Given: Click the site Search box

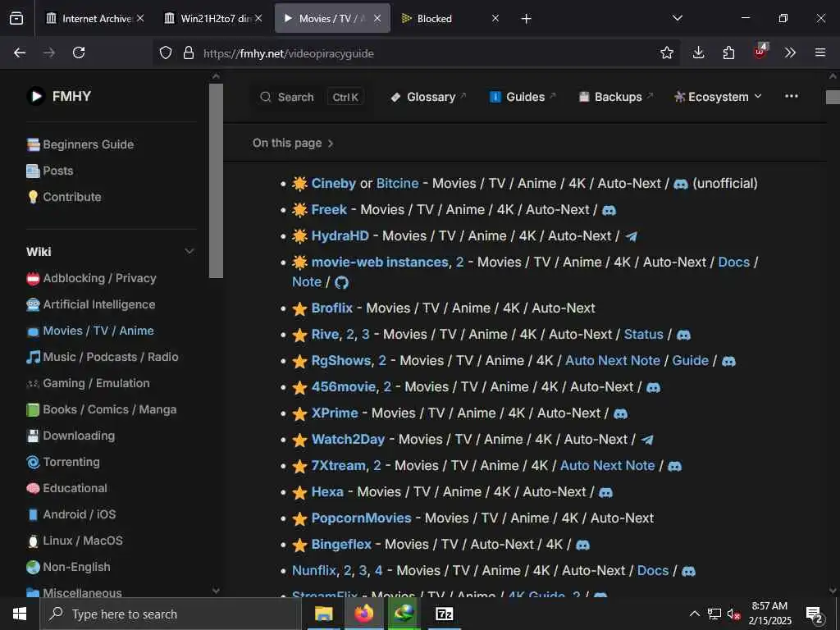Looking at the screenshot, I should pos(311,97).
